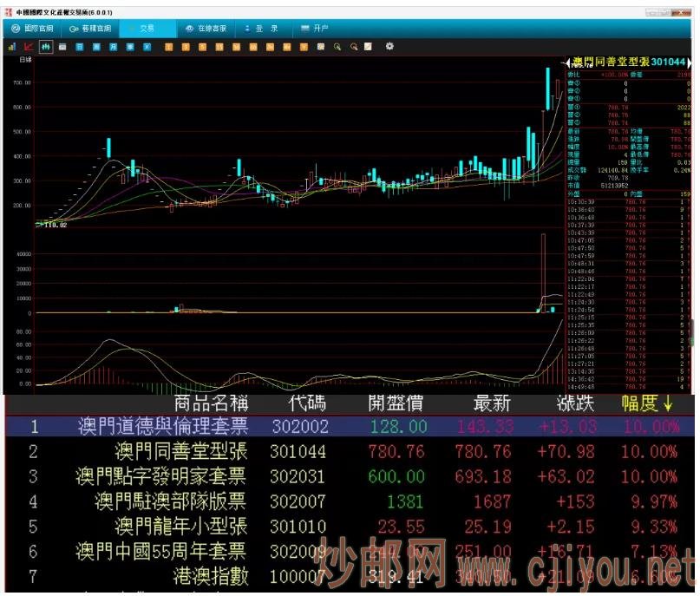The width and height of the screenshot is (700, 596).
Task: Click the 709.78 previous close value
Action: [x=618, y=178]
